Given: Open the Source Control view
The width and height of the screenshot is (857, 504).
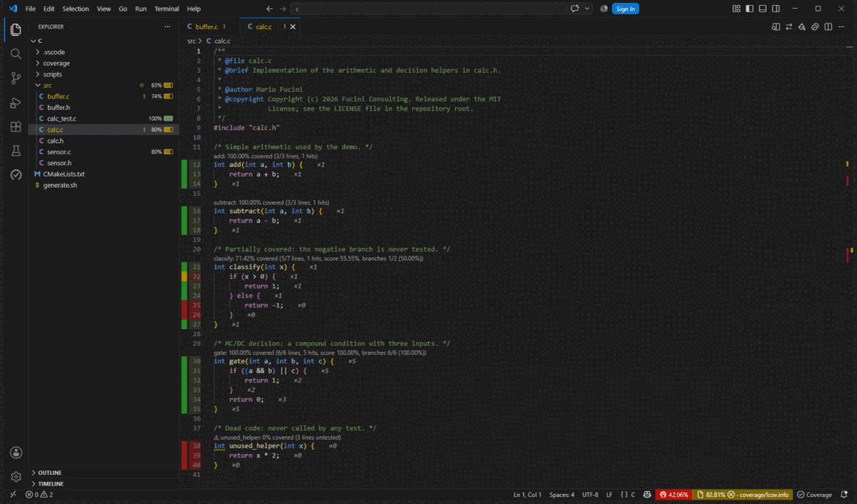Looking at the screenshot, I should tap(16, 78).
